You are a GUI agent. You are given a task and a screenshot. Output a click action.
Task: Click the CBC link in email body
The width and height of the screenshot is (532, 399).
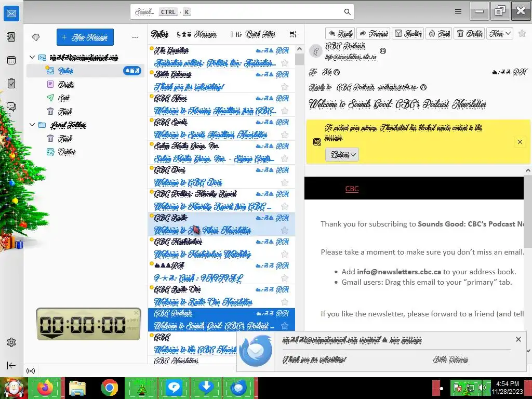point(352,189)
